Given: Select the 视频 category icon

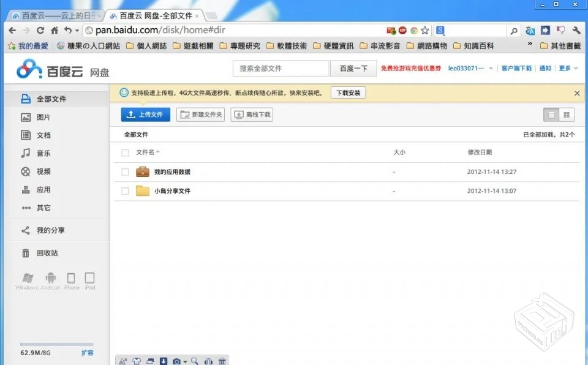Looking at the screenshot, I should coord(24,171).
